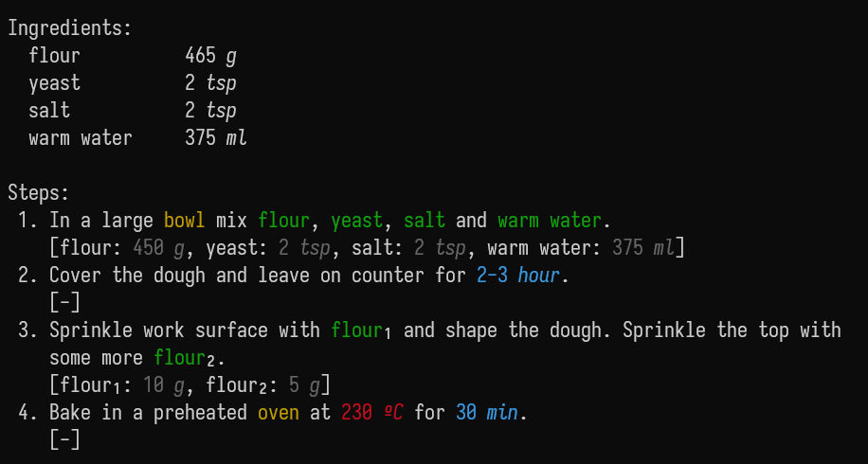
Task: Click flour₁ in step 3 text
Action: [x=361, y=330]
